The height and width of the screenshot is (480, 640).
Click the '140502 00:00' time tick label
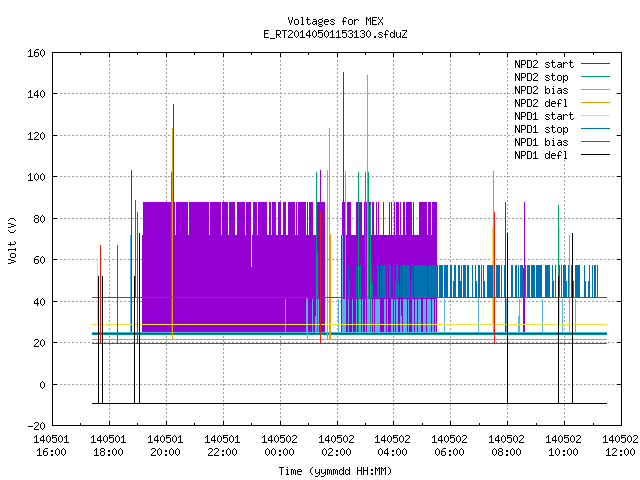click(x=279, y=446)
